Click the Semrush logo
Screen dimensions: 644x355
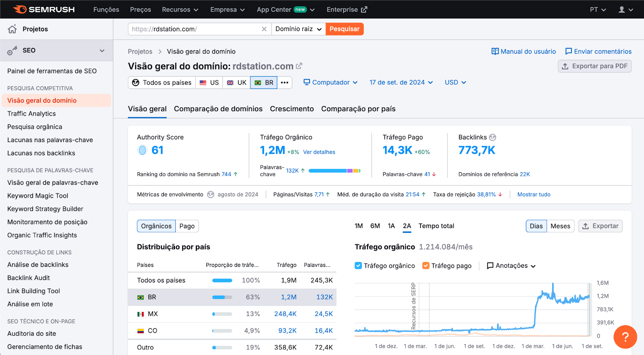coord(44,9)
